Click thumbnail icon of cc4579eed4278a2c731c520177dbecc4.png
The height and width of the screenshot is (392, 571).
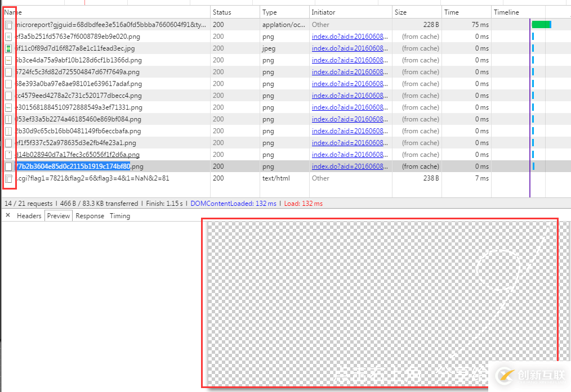point(9,96)
